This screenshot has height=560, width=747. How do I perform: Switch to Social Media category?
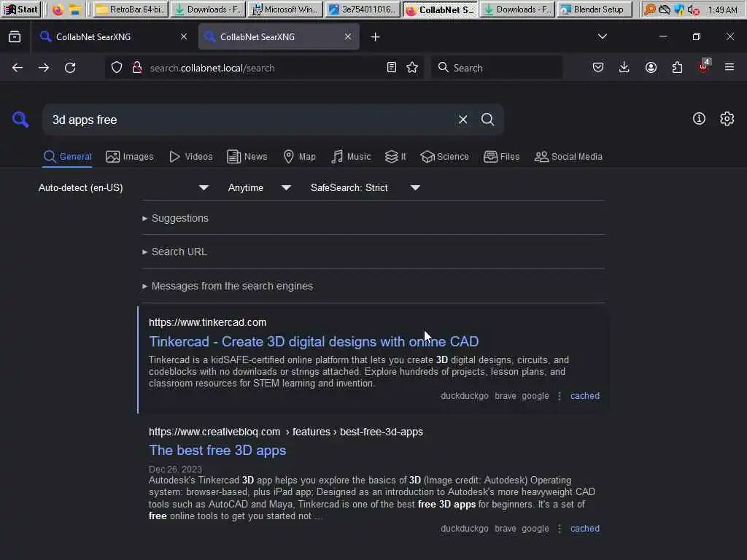(x=568, y=157)
